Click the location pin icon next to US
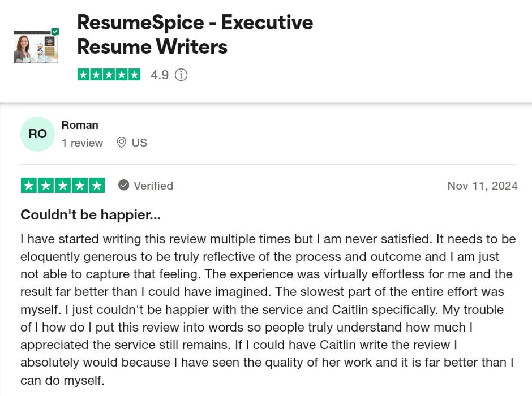The image size is (532, 396). click(121, 143)
